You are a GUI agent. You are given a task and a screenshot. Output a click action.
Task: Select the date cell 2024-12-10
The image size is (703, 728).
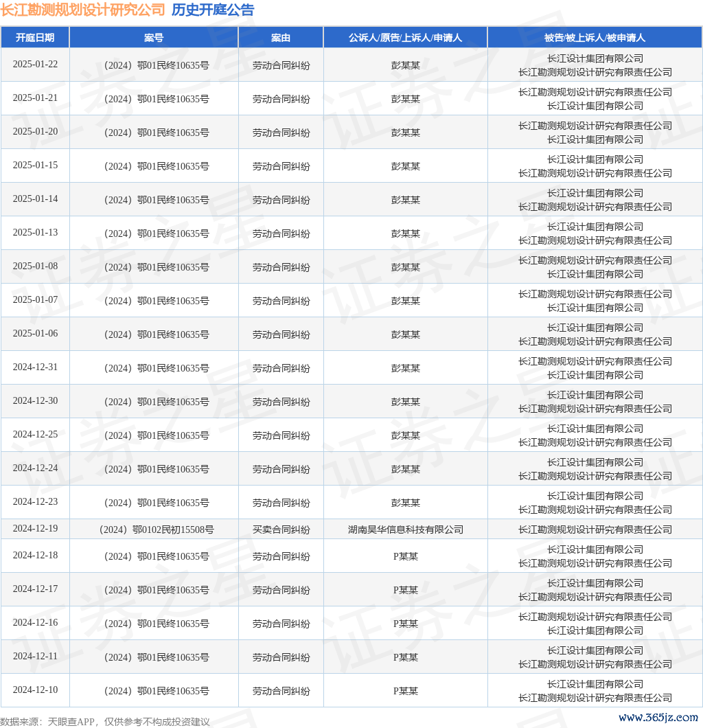point(35,690)
